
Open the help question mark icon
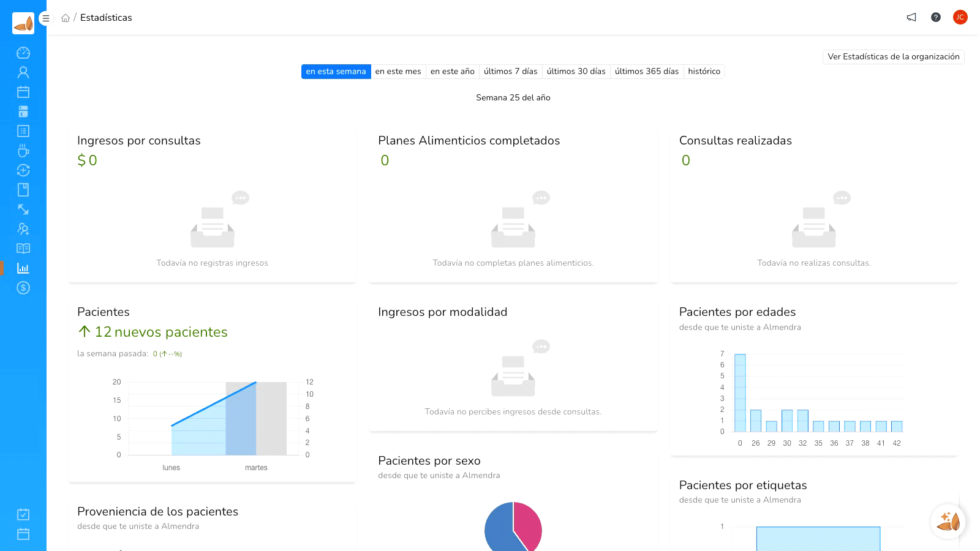[936, 17]
